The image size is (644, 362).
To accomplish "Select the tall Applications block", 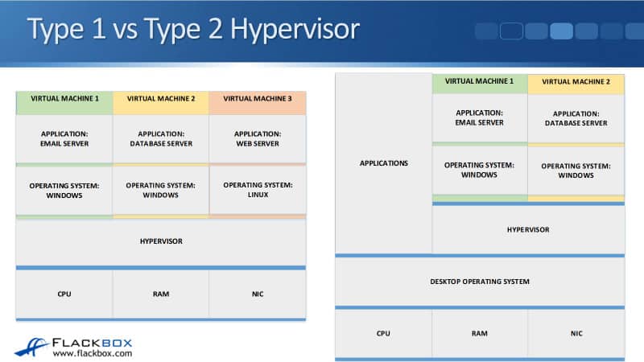I will pyautogui.click(x=383, y=163).
